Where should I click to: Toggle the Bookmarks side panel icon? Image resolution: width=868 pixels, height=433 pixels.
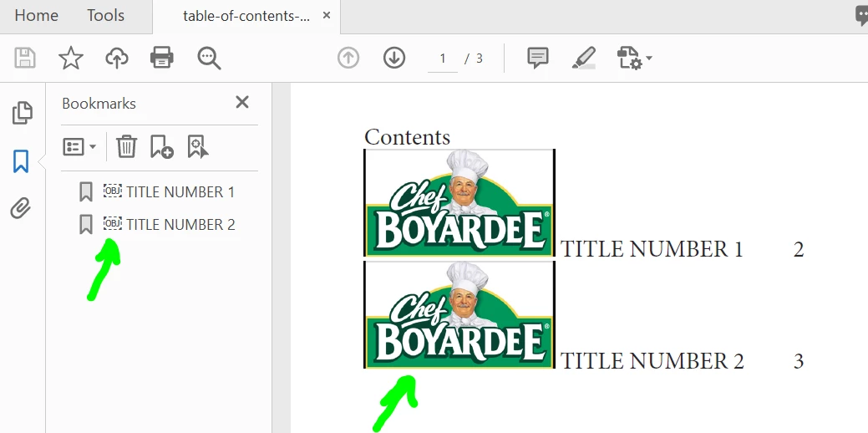tap(21, 161)
